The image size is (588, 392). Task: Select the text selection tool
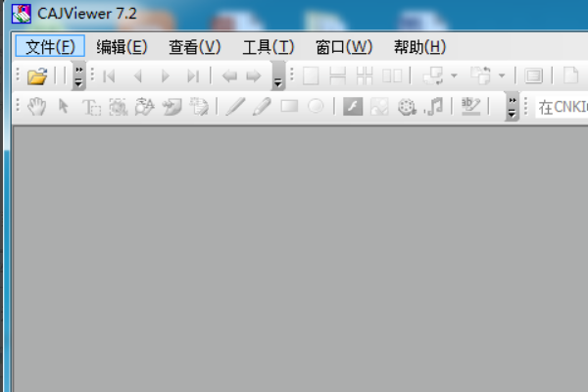(x=91, y=107)
